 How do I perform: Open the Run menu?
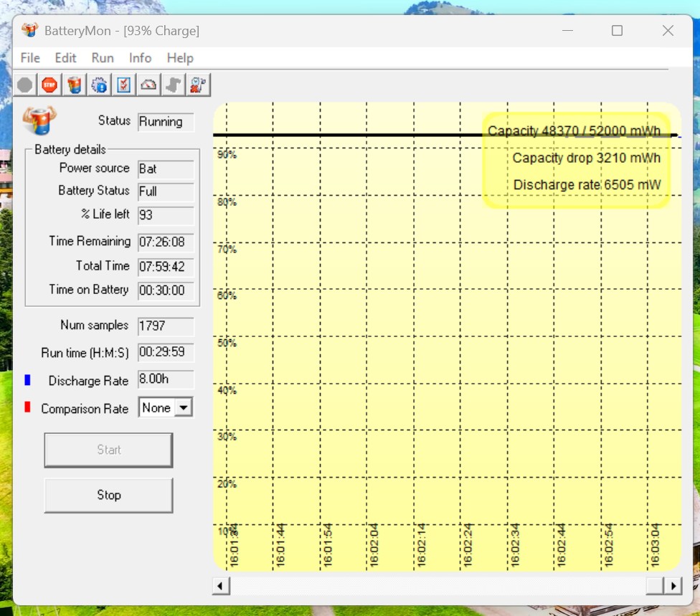(103, 58)
